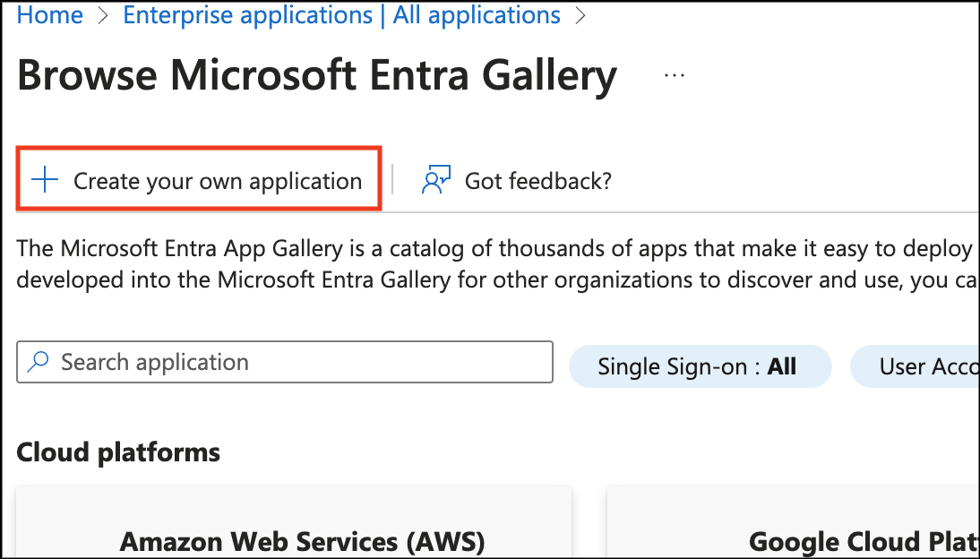Click the Got feedback person icon
980x559 pixels.
coord(435,181)
